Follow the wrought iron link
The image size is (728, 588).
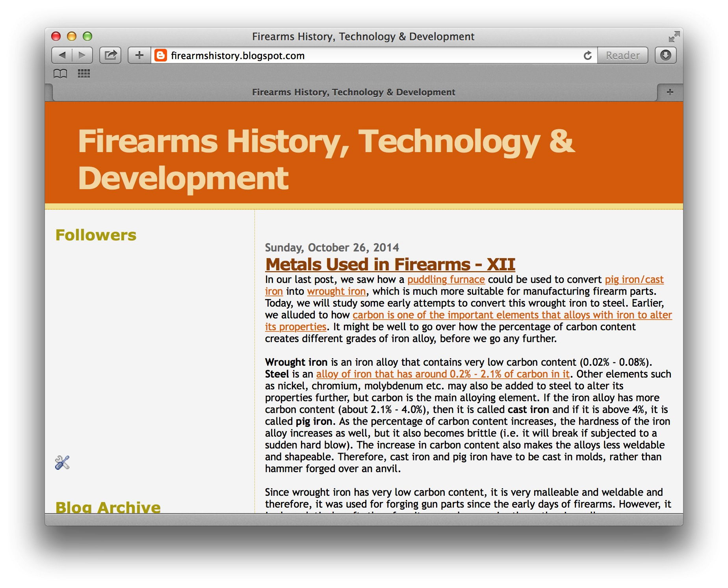point(336,291)
